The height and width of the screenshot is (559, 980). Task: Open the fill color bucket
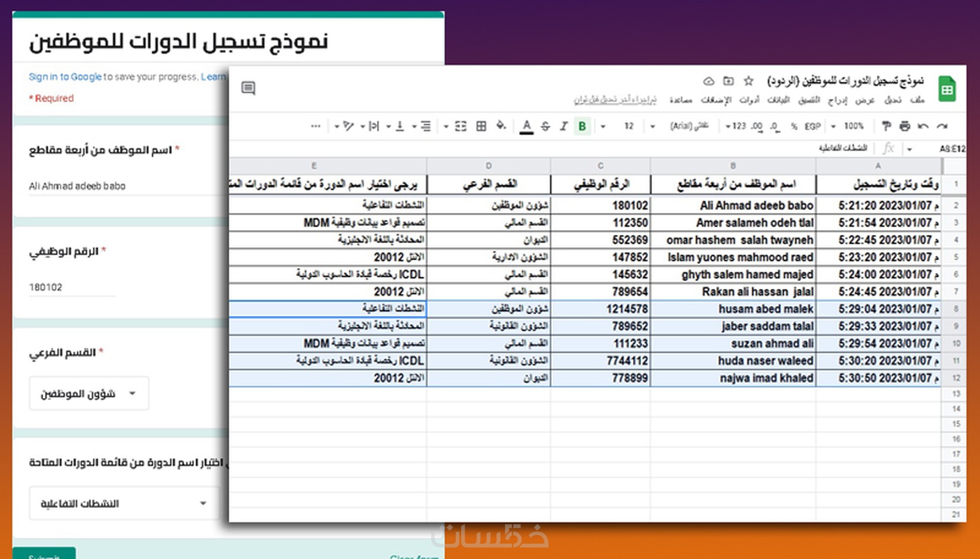pyautogui.click(x=501, y=126)
